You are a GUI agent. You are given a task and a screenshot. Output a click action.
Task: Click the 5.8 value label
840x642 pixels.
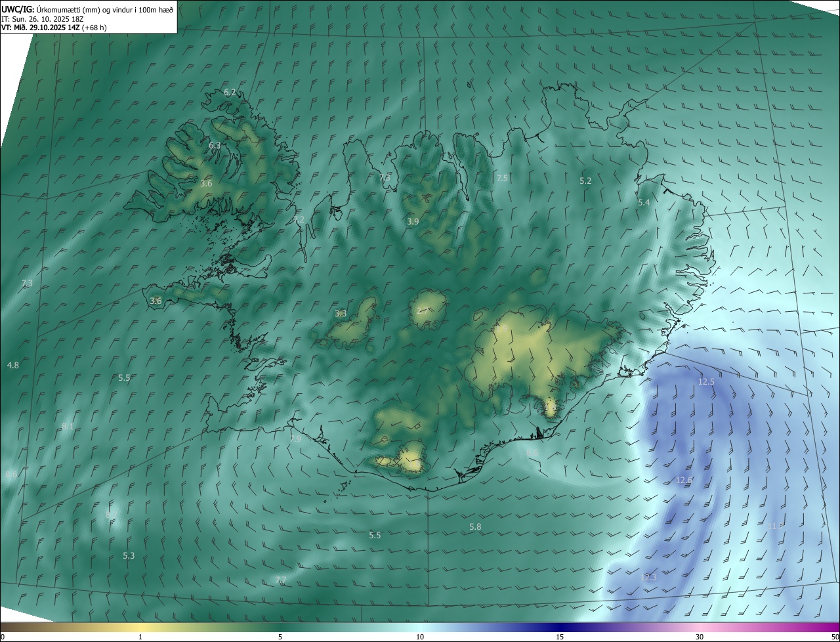[x=476, y=527]
